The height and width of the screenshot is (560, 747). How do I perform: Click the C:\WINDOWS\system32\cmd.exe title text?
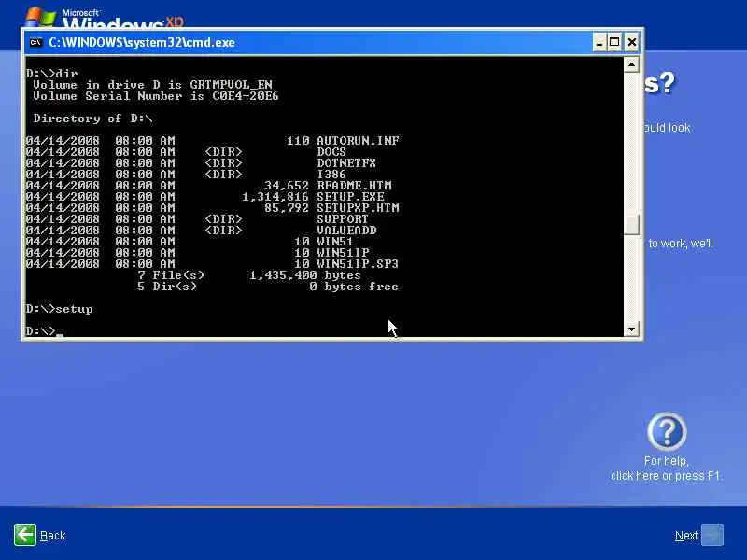pyautogui.click(x=142, y=42)
